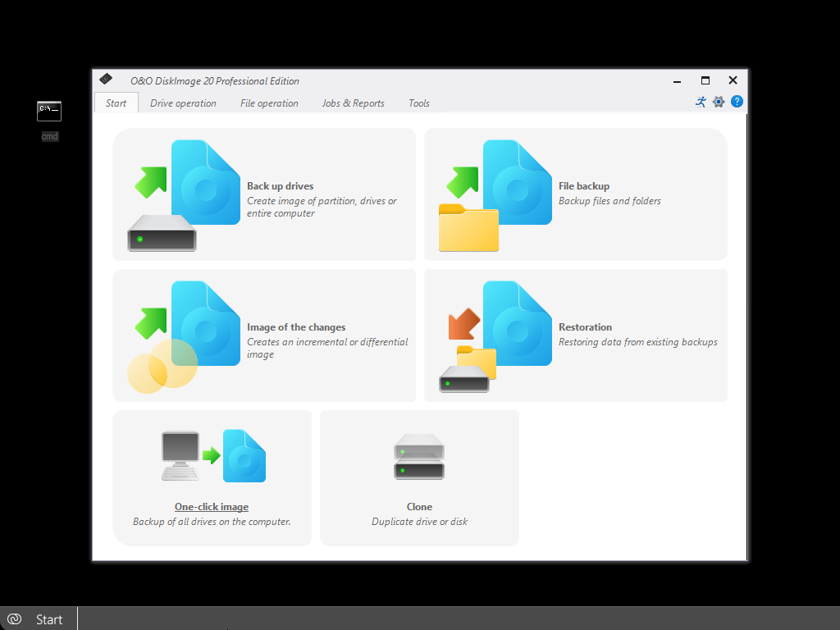
Task: Click the O&O DiskImage app logo icon
Action: (x=106, y=80)
